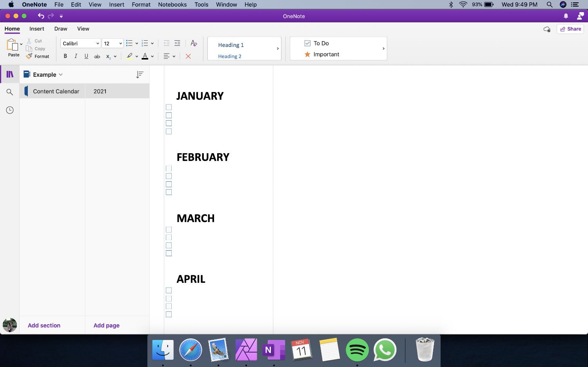Expand the tags gallery arrow
Viewport: 588px width, 367px height.
pos(383,49)
